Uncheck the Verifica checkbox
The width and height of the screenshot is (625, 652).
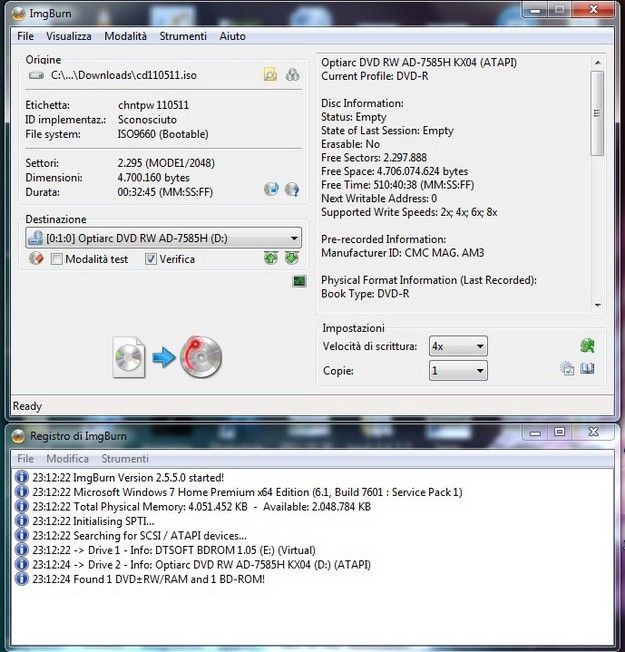click(x=151, y=259)
